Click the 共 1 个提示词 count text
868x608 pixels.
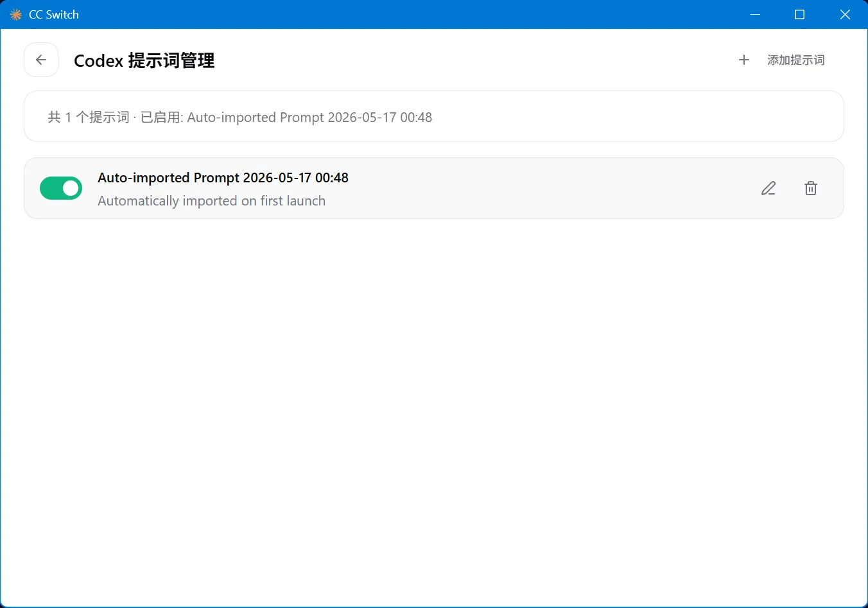click(89, 117)
